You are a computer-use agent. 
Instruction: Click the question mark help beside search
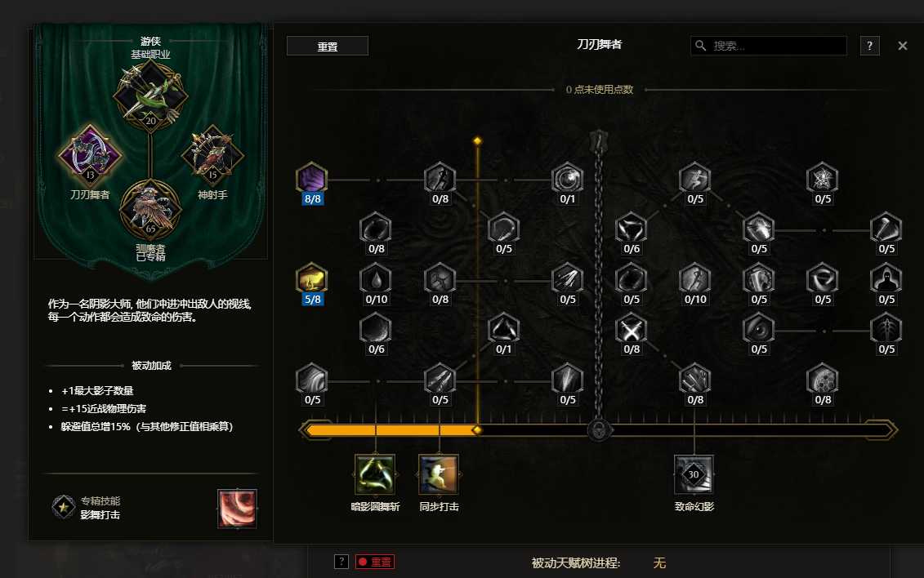tap(870, 46)
